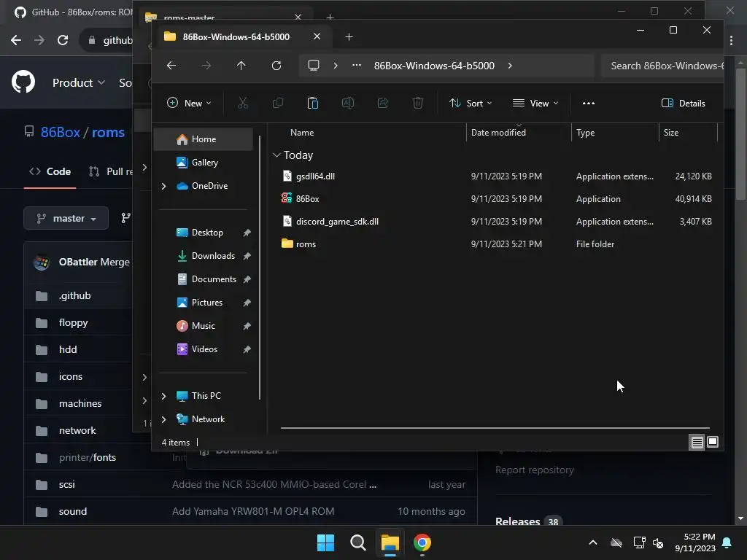Click the Copy icon in Explorer toolbar

[x=278, y=103]
